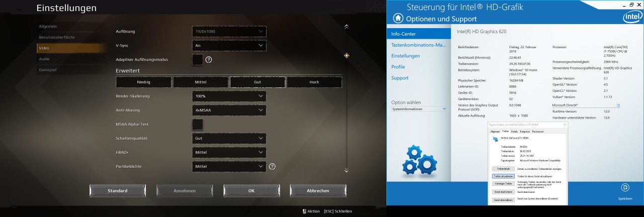Open the Schattenqualität dropdown
The height and width of the screenshot is (217, 644).
click(229, 138)
